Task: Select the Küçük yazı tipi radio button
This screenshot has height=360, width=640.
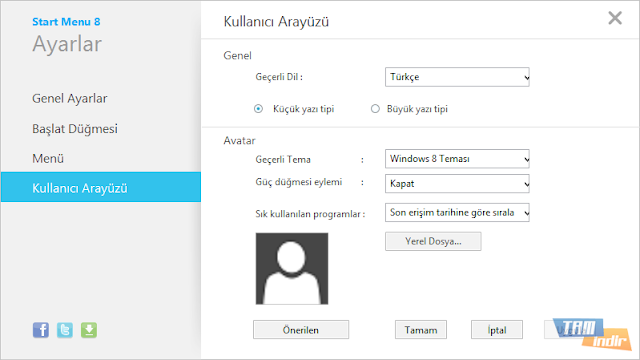Action: (258, 109)
